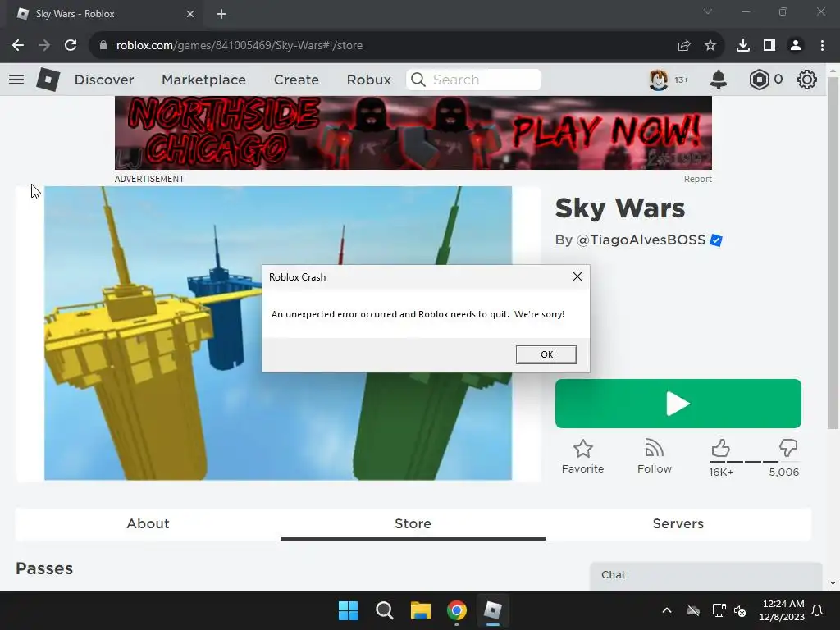Switch to the Servers tab
The width and height of the screenshot is (840, 630).
(678, 523)
